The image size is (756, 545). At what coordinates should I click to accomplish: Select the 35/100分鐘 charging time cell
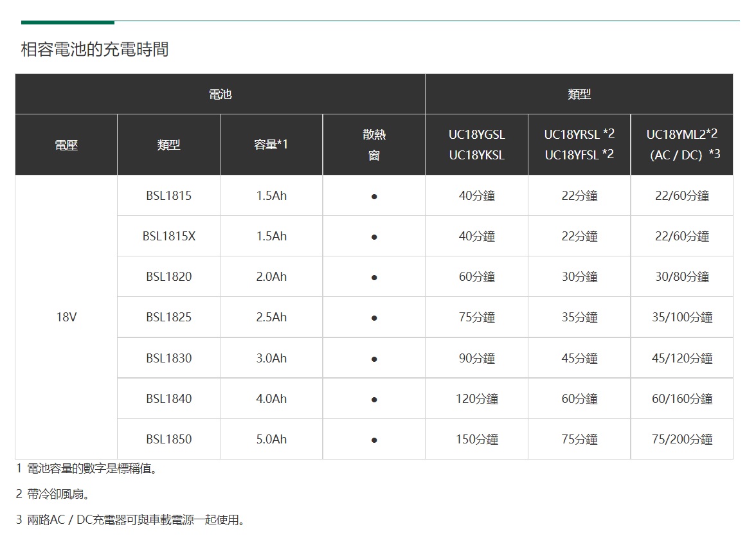(681, 317)
